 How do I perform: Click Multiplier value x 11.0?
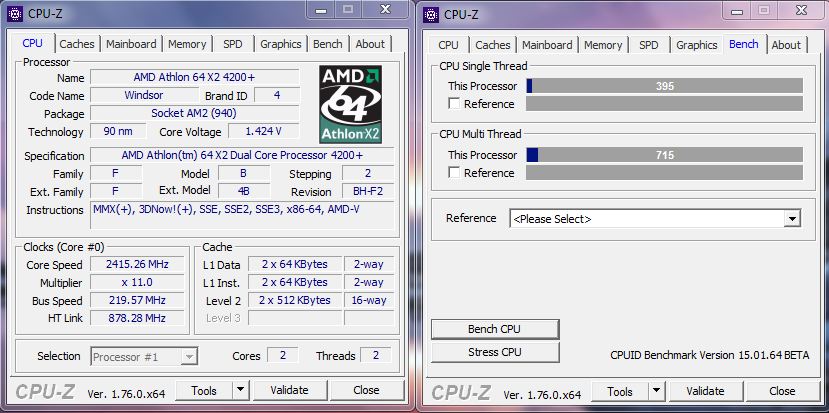(137, 282)
